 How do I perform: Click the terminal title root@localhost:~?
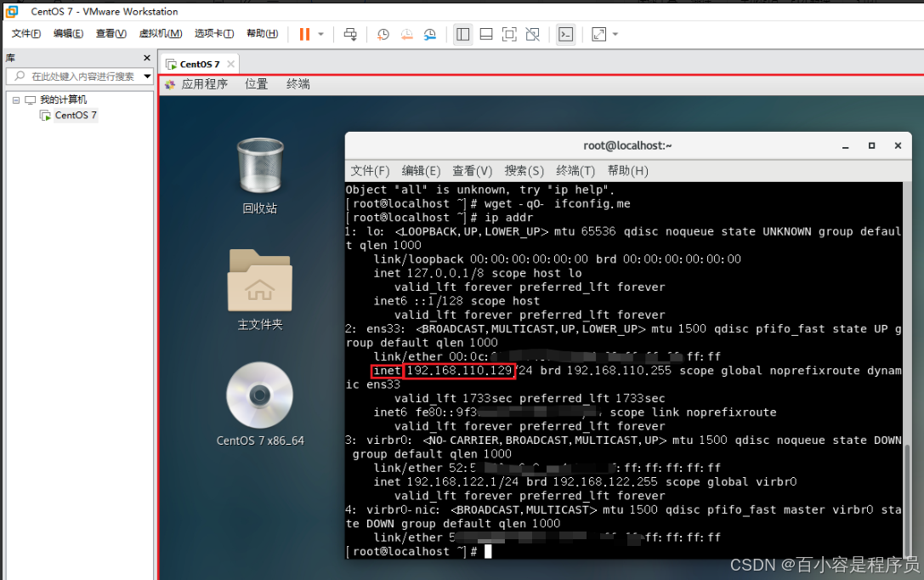[x=627, y=145]
